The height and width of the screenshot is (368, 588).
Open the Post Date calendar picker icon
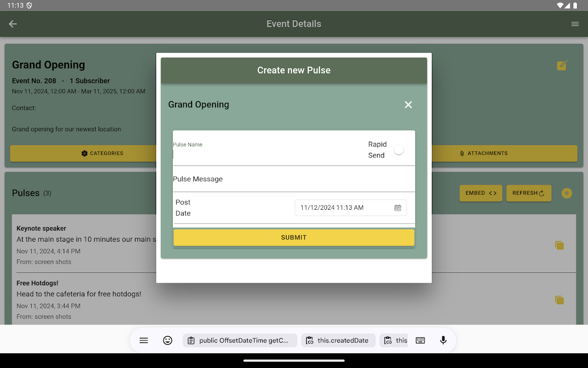point(398,208)
